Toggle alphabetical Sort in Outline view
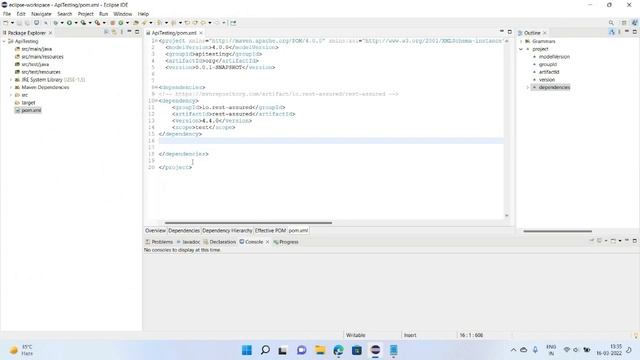This screenshot has height=360, width=640. click(611, 32)
